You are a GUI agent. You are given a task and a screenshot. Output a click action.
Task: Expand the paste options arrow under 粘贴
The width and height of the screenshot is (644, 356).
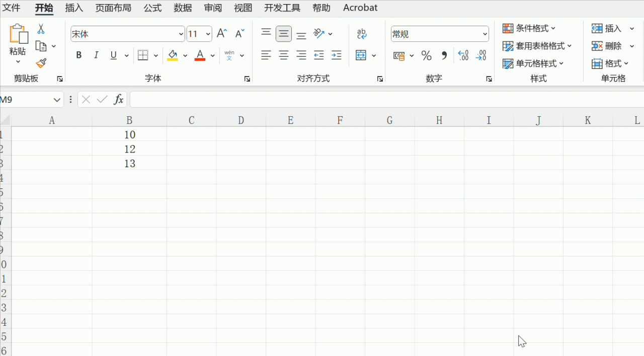click(18, 62)
